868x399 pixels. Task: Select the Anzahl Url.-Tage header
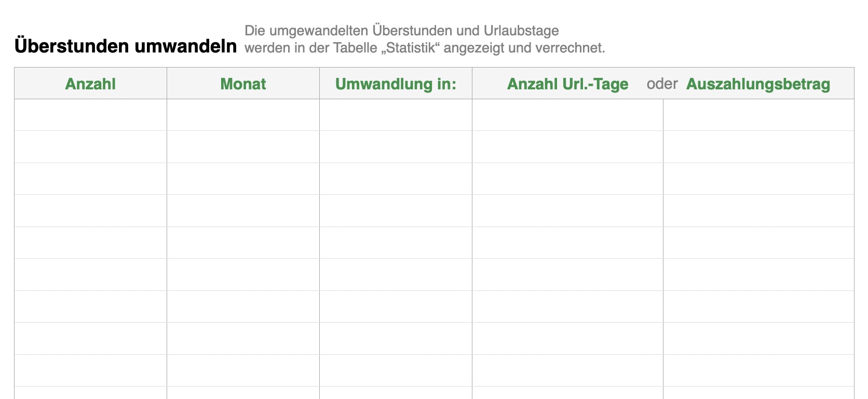(567, 84)
